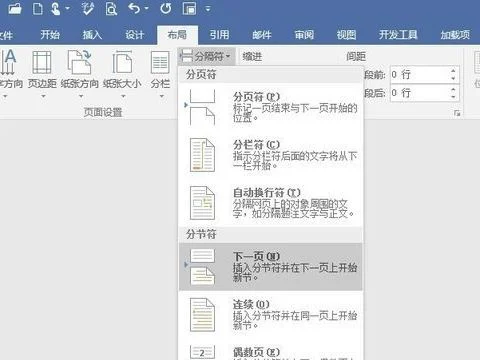Click the 间距 spacing label

coord(356,56)
